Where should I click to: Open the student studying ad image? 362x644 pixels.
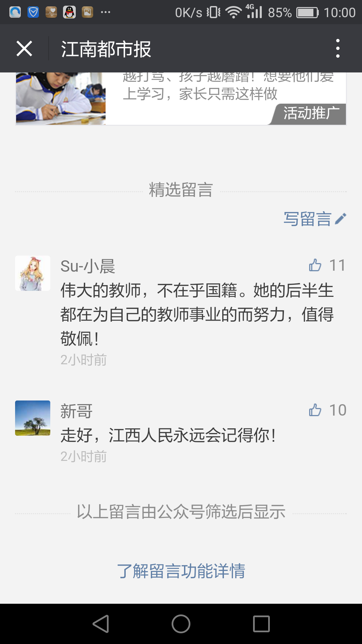coord(61,98)
